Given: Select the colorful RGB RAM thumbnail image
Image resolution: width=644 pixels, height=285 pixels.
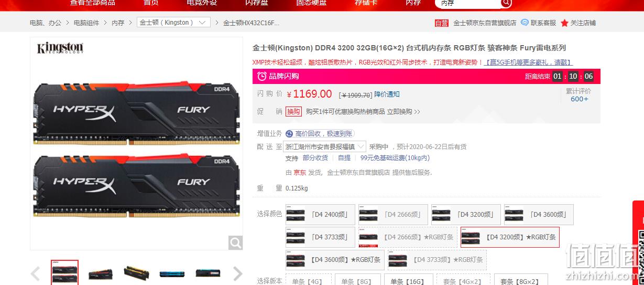Looking at the screenshot, I should [172, 273].
